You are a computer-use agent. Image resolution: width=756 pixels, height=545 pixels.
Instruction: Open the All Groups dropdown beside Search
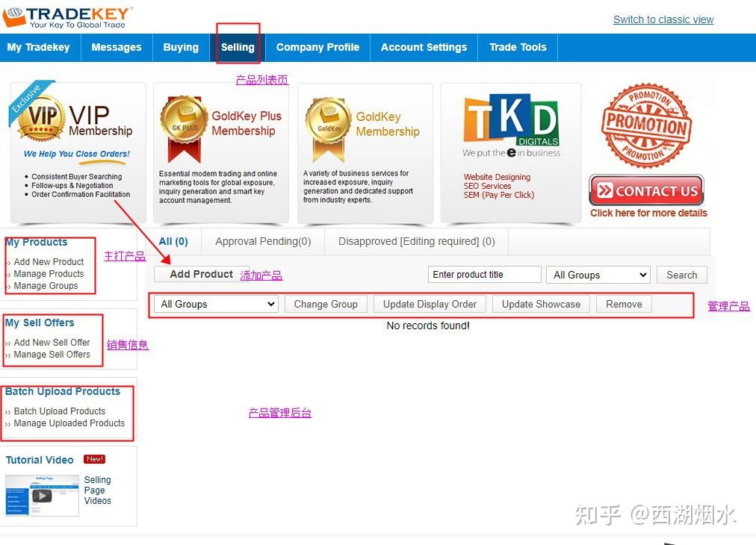pos(598,275)
